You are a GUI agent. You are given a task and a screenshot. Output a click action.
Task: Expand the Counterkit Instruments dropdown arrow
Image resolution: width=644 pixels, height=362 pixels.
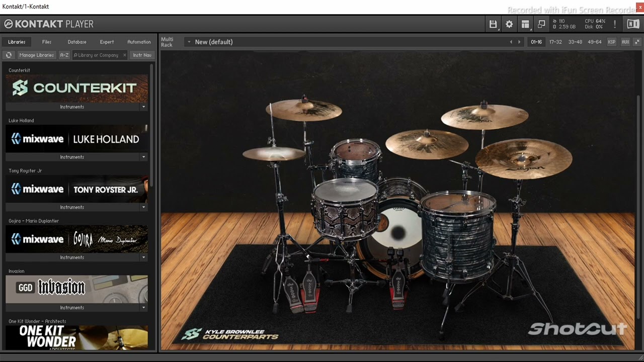click(x=143, y=107)
